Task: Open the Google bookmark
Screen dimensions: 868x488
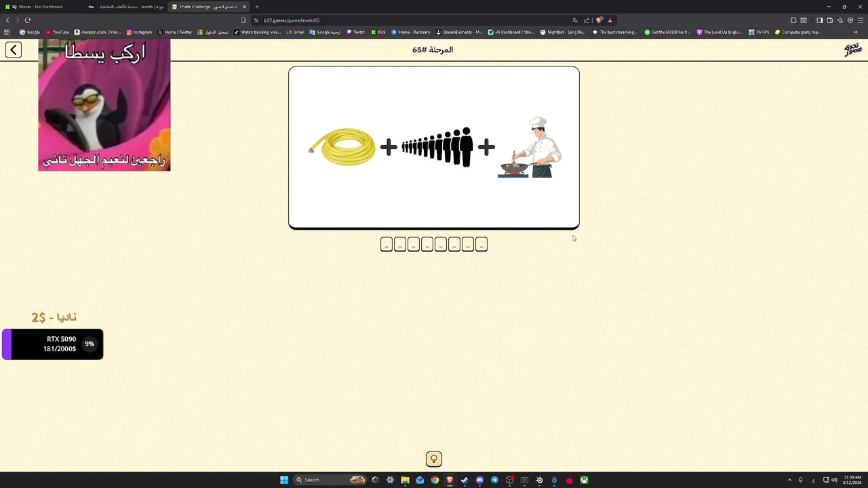Action: [30, 32]
